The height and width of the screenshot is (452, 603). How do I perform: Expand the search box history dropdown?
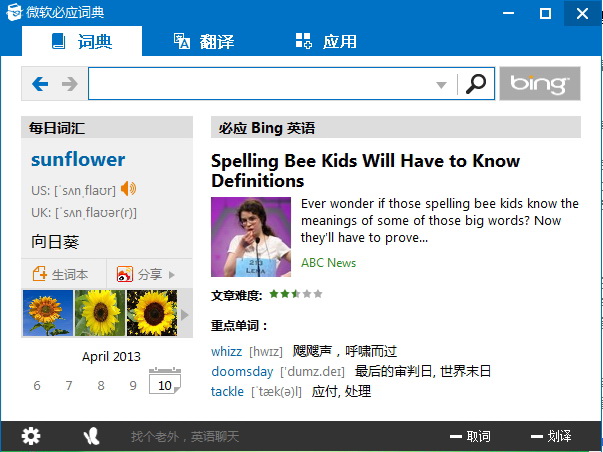(441, 85)
